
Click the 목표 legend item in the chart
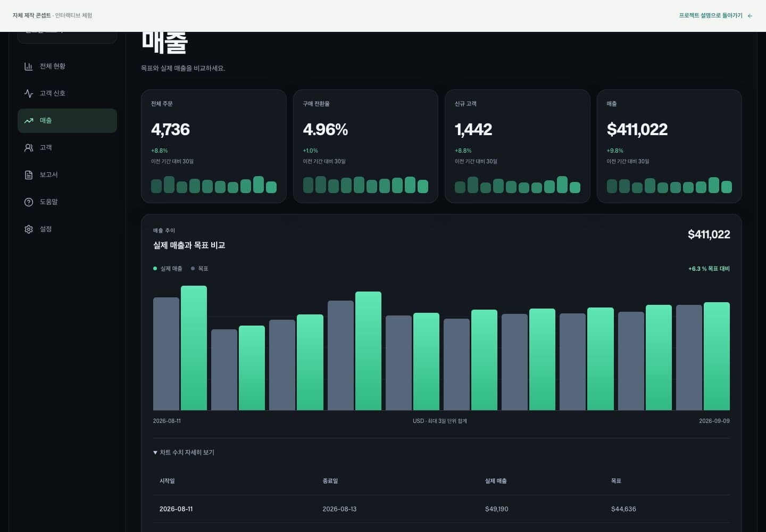(x=199, y=269)
